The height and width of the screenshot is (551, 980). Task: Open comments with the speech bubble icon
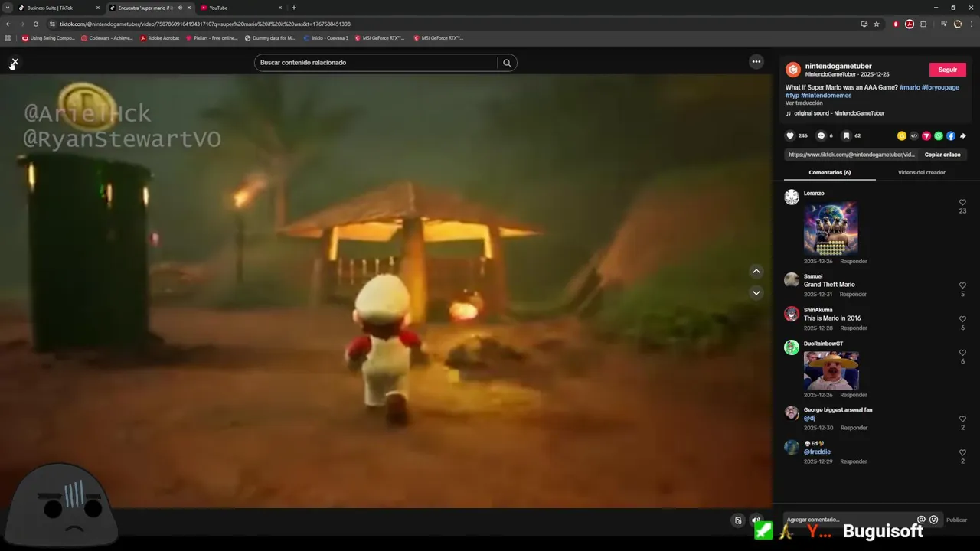pyautogui.click(x=821, y=135)
